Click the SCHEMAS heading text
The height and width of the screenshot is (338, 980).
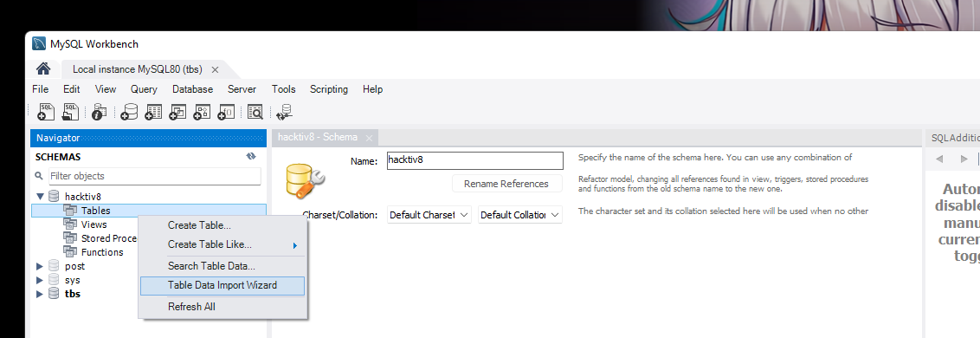click(x=58, y=157)
